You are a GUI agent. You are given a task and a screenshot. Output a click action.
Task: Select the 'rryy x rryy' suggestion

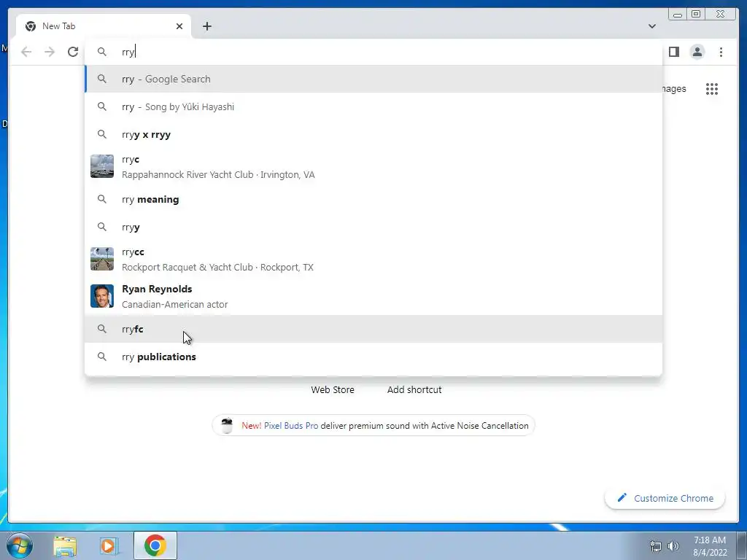[373, 134]
